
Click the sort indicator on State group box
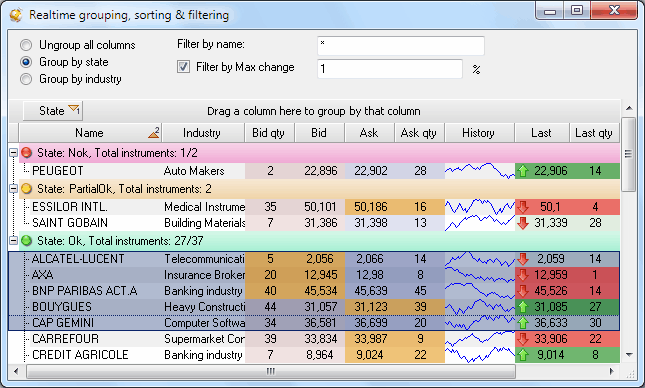pos(74,109)
